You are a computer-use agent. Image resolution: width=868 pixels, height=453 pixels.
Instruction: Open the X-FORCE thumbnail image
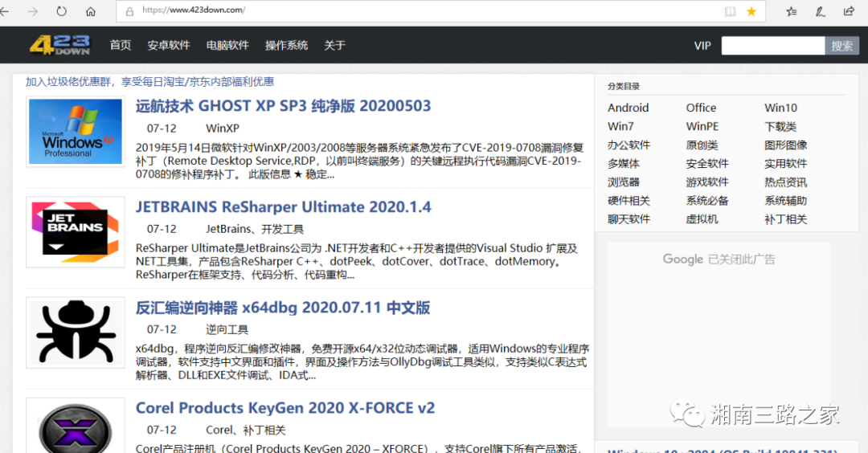(x=76, y=426)
